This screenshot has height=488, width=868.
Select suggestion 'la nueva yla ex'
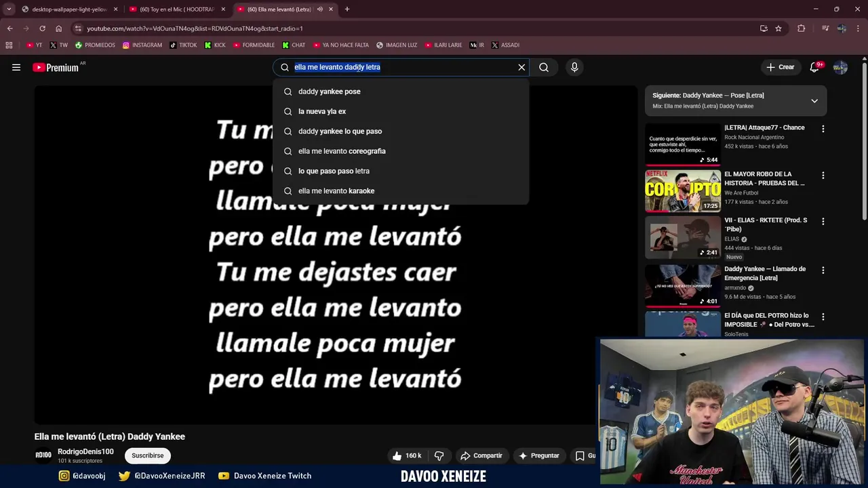[x=401, y=111]
